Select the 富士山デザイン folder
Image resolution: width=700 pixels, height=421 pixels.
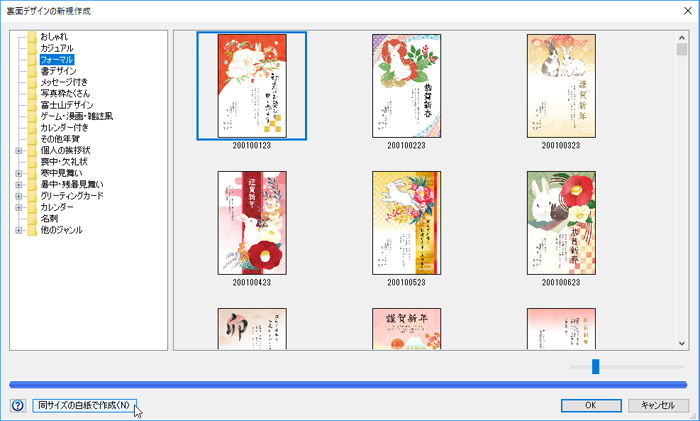point(67,105)
